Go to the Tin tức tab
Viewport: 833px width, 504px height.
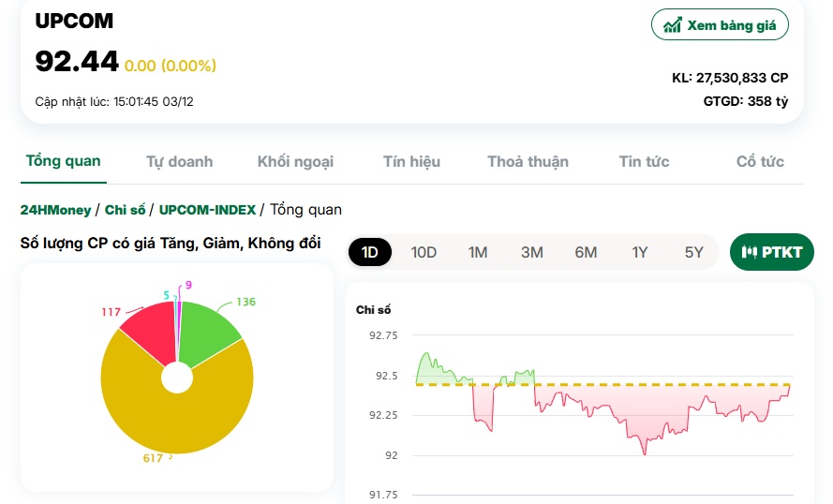coord(644,161)
